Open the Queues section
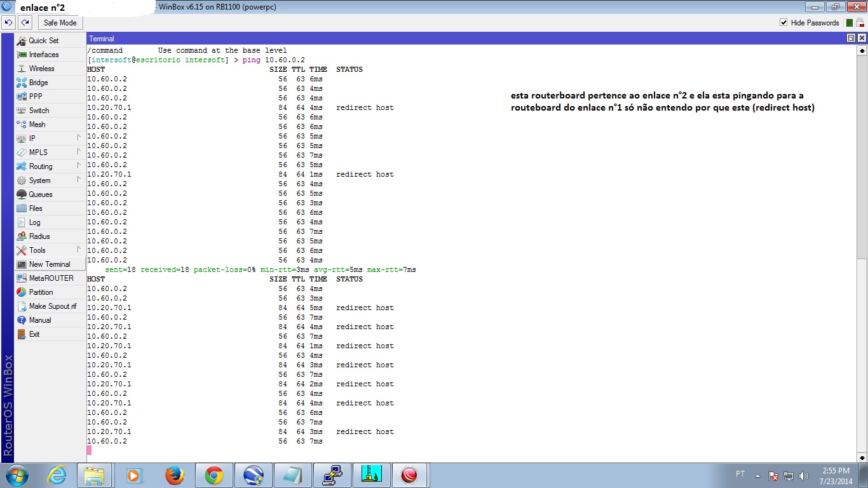 (50, 194)
